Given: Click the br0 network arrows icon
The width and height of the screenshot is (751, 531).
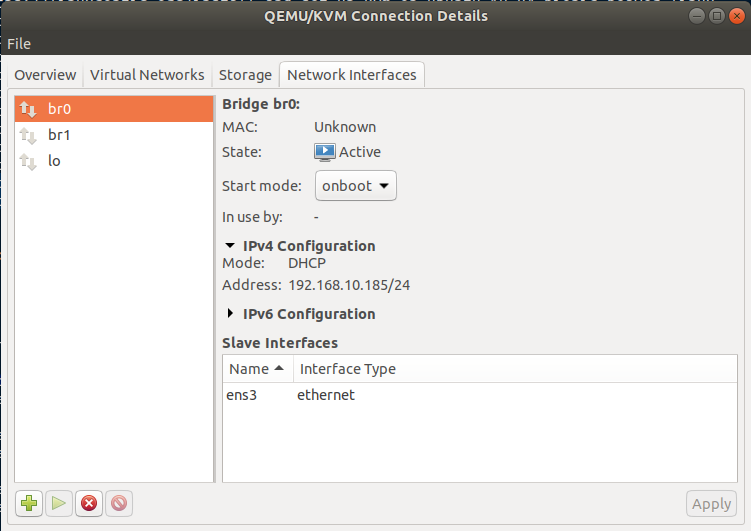Looking at the screenshot, I should (x=28, y=109).
